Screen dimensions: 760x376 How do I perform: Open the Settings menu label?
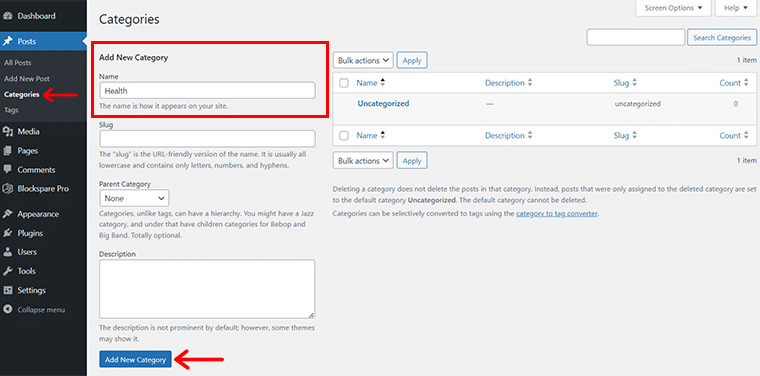coord(32,291)
